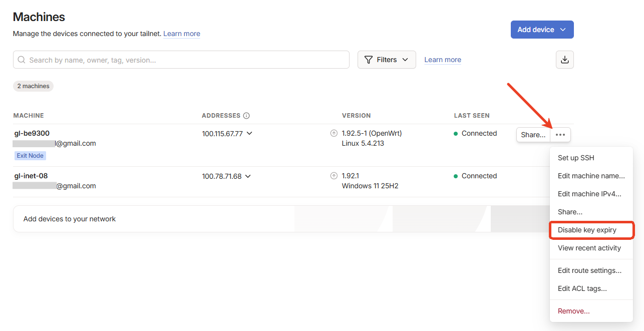Click the VERSION column header

tap(357, 116)
